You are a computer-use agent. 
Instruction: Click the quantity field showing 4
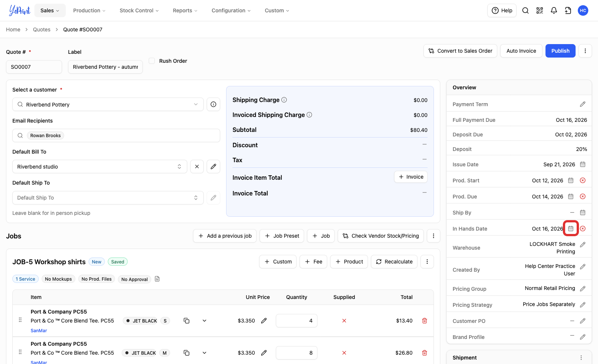click(x=296, y=321)
